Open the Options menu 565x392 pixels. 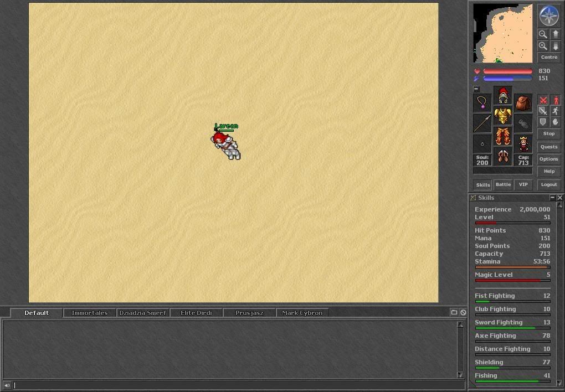pyautogui.click(x=549, y=159)
